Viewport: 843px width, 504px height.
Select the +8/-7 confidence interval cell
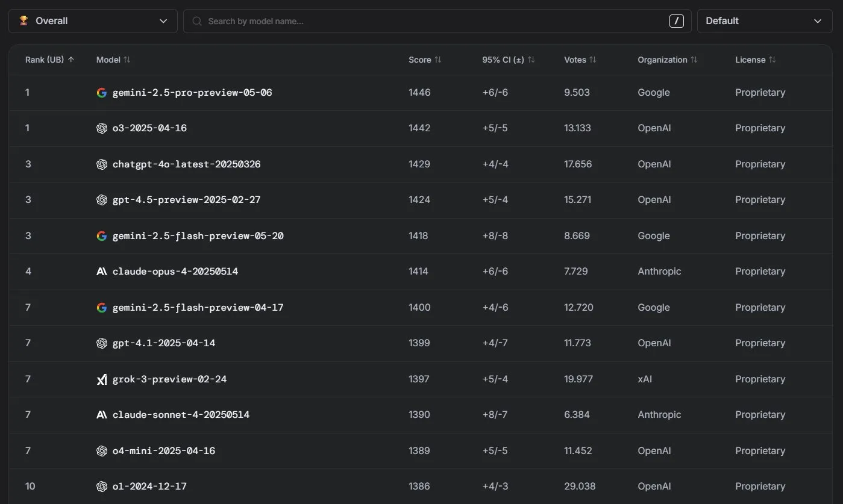(495, 415)
